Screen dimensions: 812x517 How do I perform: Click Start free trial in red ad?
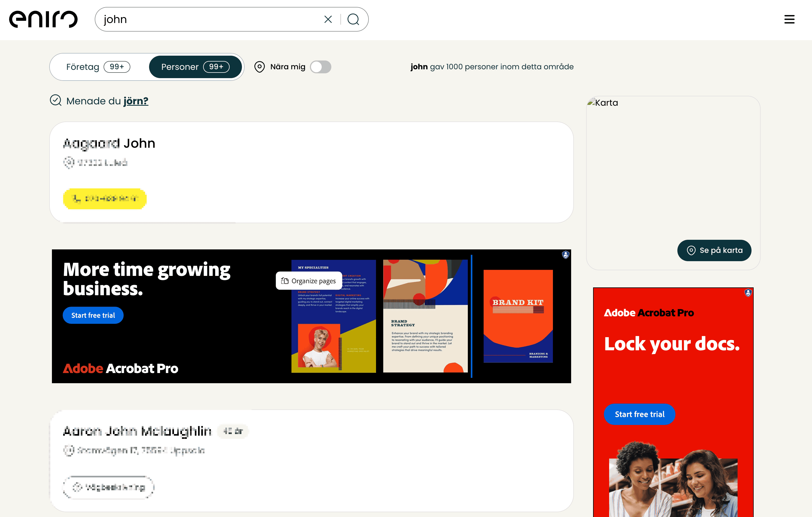(x=639, y=414)
